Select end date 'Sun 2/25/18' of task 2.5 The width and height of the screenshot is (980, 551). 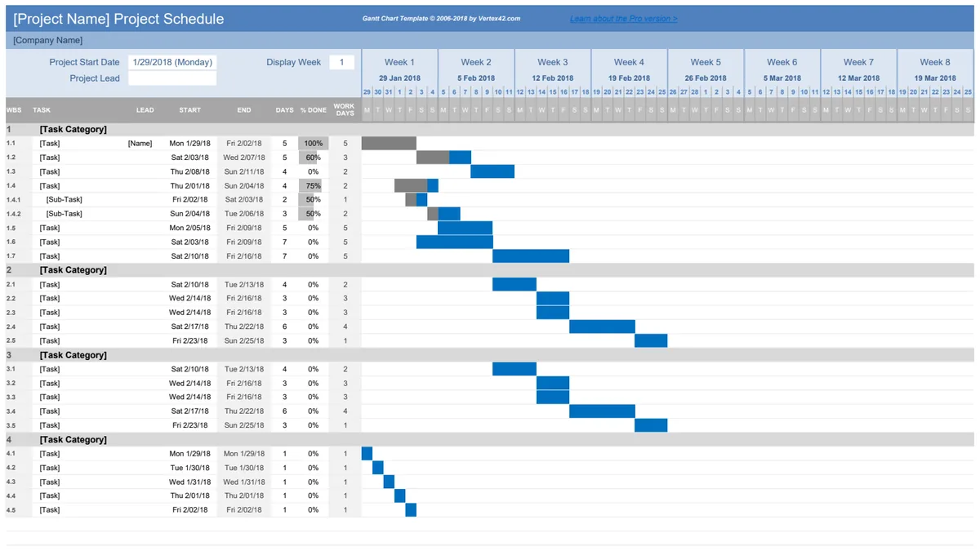pyautogui.click(x=244, y=340)
